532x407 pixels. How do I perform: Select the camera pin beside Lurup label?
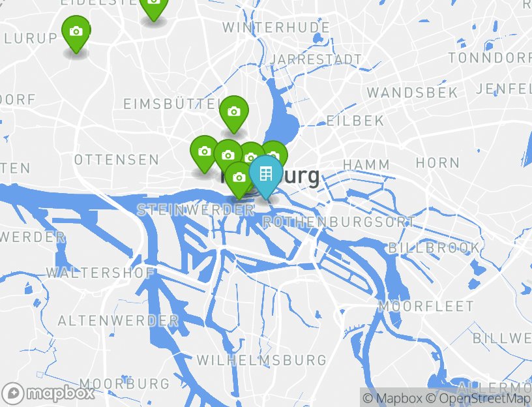pos(76,32)
